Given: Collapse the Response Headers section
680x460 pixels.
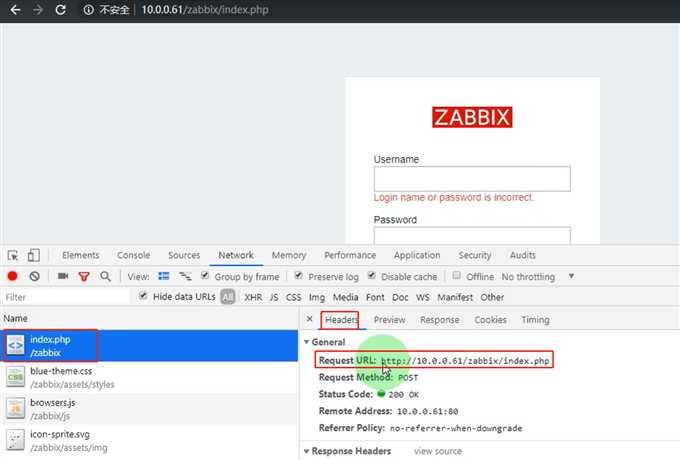Looking at the screenshot, I should point(307,451).
